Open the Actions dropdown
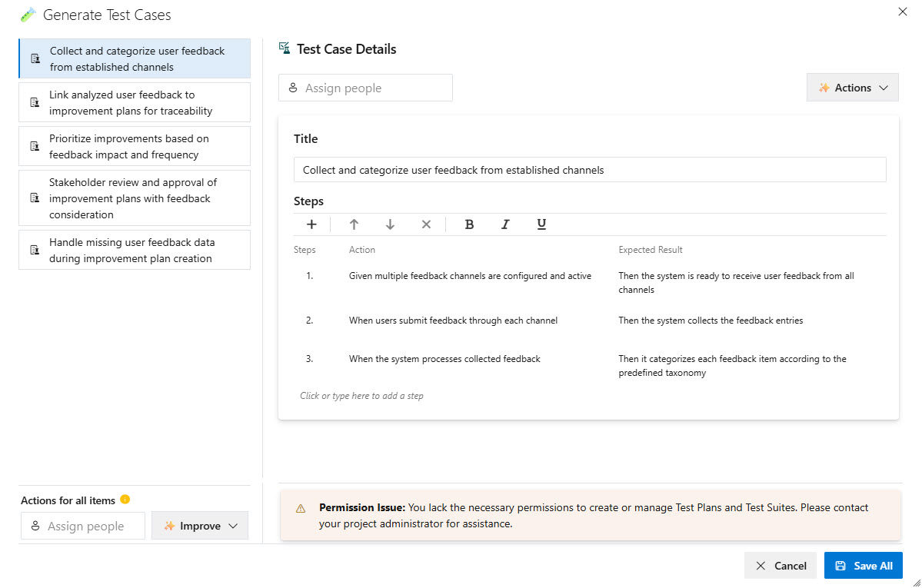 [x=850, y=87]
